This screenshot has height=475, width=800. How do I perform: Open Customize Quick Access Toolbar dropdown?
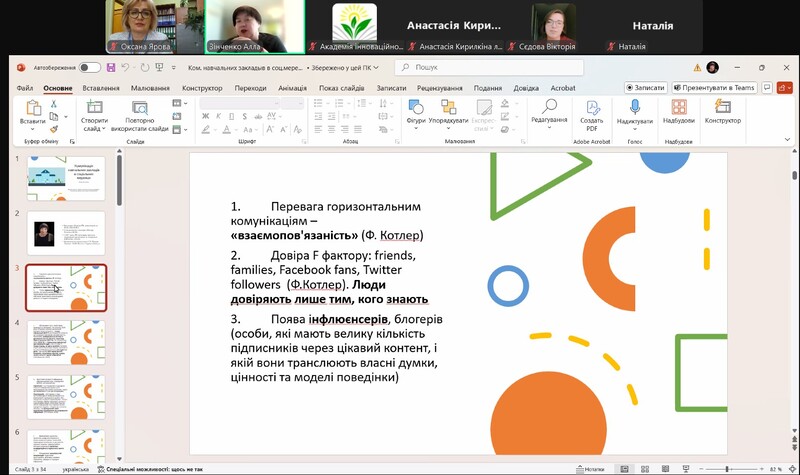(x=173, y=67)
